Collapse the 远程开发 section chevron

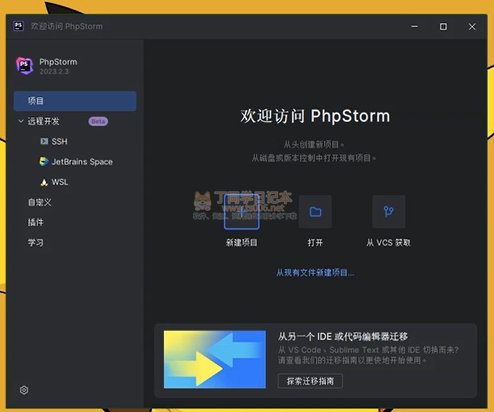pyautogui.click(x=21, y=121)
